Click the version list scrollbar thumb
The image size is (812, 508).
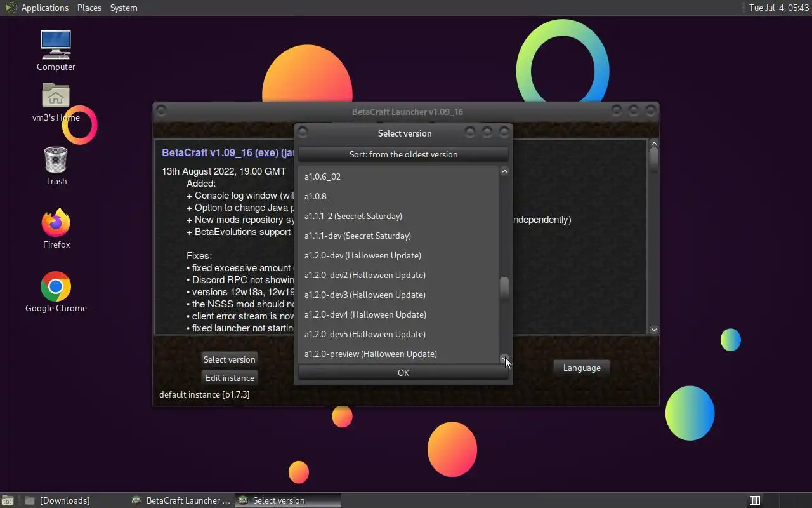click(504, 289)
